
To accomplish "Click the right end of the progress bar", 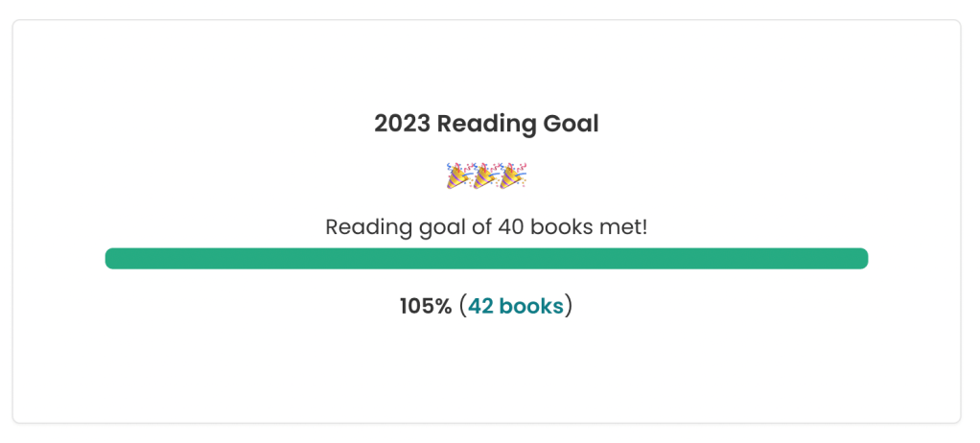I will (860, 258).
